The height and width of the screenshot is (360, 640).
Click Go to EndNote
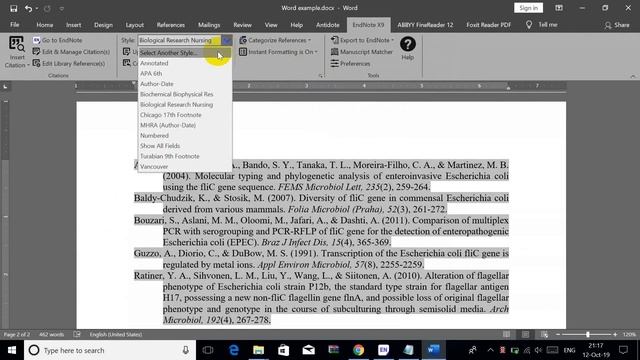(58, 40)
